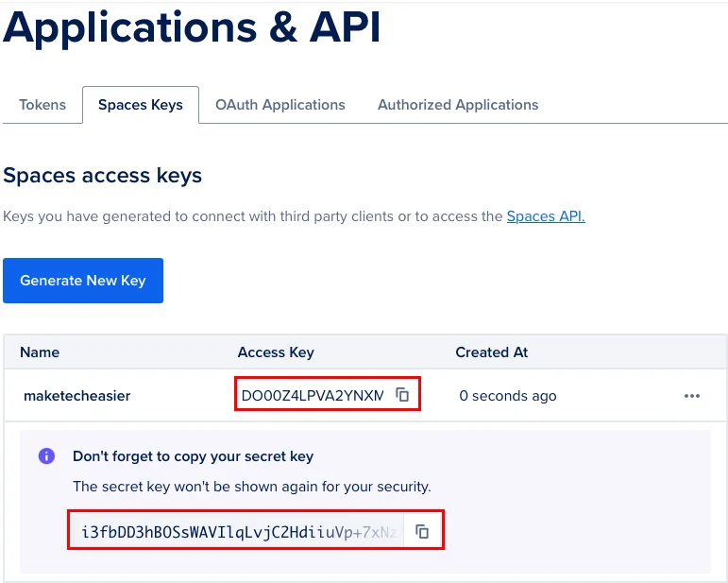Click the Name column header
The height and width of the screenshot is (583, 728).
[x=40, y=352]
